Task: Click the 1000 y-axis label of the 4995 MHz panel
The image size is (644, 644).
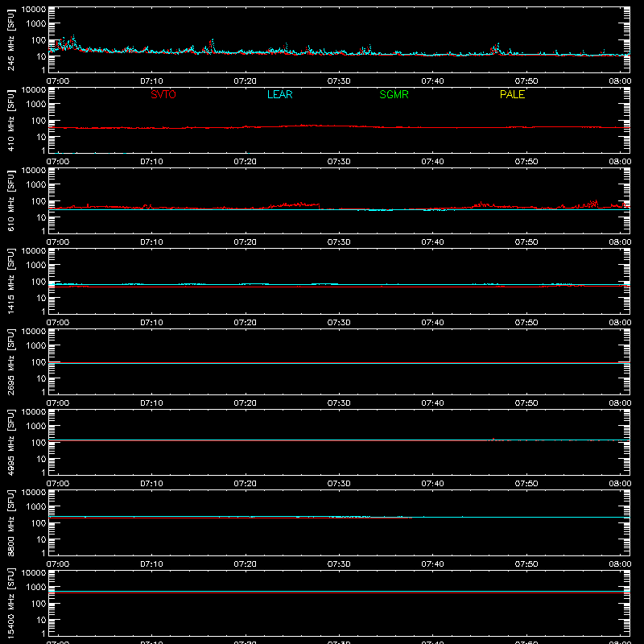Action: point(36,427)
